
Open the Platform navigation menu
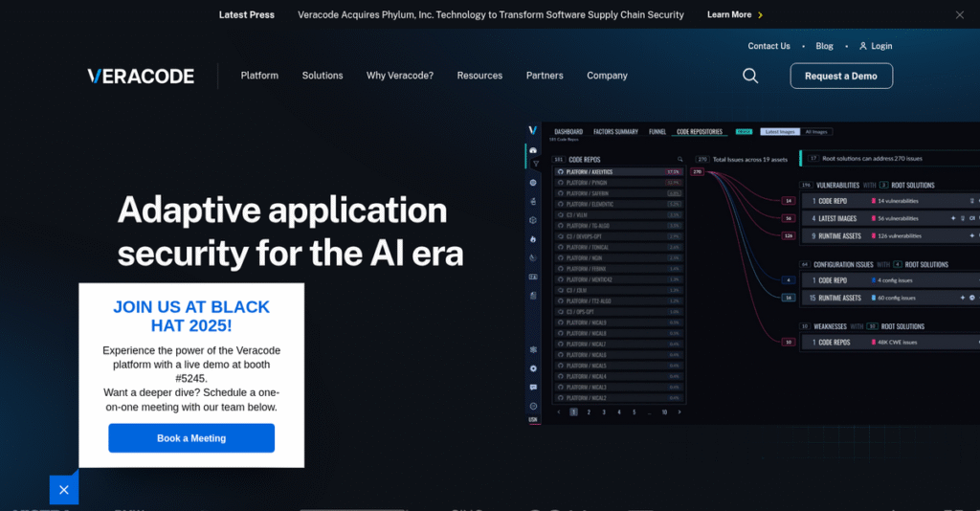coord(259,76)
